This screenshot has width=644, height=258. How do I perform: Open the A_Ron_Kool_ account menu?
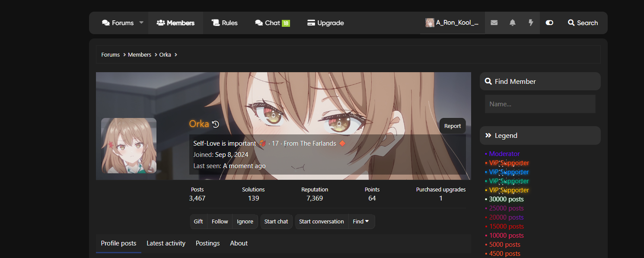point(452,23)
